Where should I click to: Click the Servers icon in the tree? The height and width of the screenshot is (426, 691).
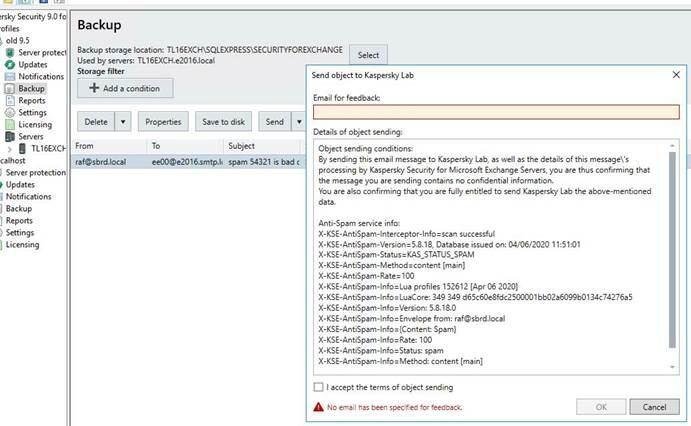(x=10, y=137)
